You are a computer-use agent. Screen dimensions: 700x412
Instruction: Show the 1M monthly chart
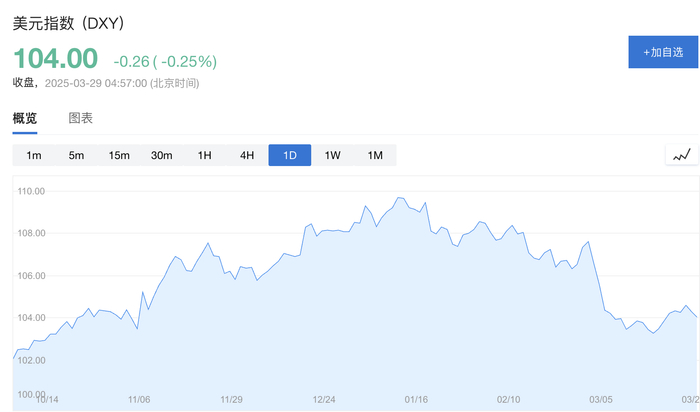(x=375, y=155)
